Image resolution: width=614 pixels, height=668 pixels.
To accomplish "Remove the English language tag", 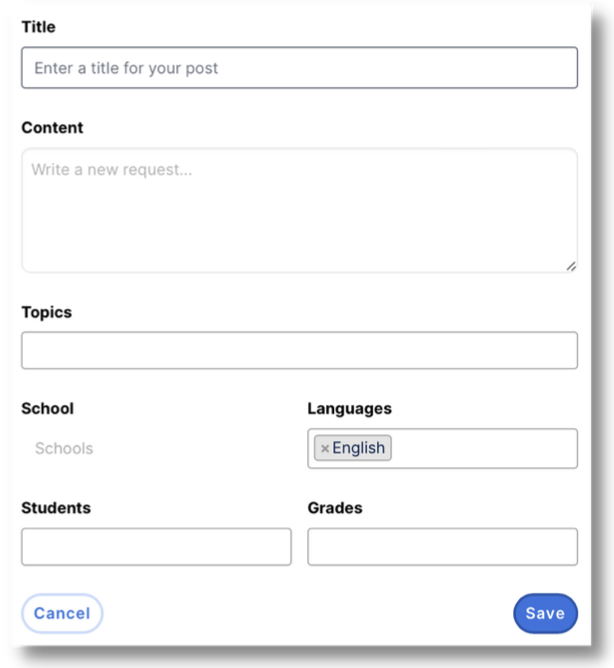I will click(325, 449).
